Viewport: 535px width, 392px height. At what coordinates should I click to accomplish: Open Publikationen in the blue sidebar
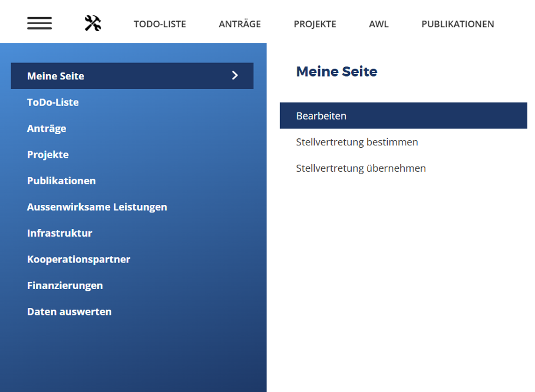pos(61,181)
